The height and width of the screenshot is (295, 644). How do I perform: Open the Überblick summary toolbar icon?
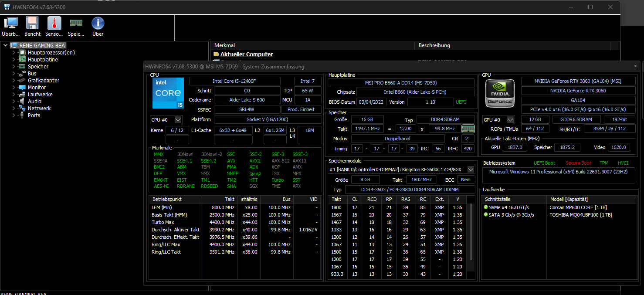10,23
